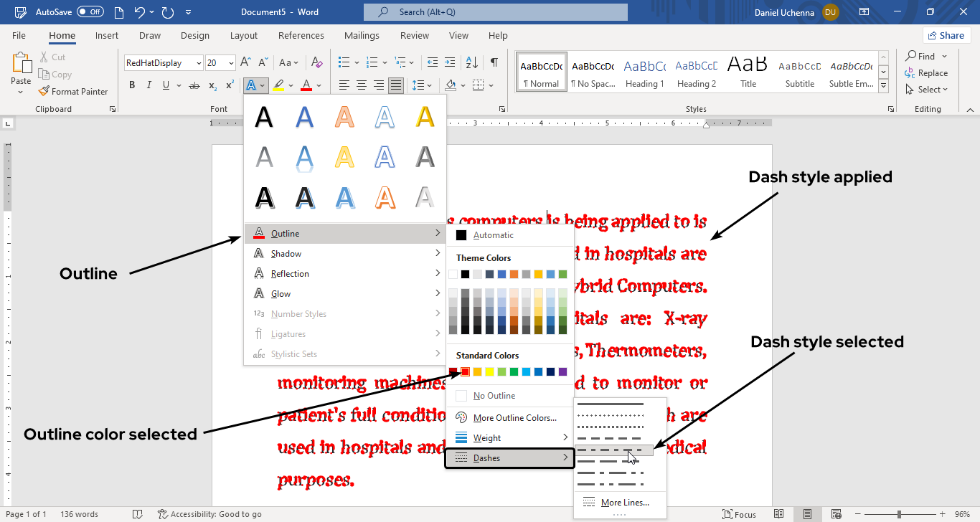The image size is (980, 522).
Task: Open the font name dropdown
Action: (199, 63)
